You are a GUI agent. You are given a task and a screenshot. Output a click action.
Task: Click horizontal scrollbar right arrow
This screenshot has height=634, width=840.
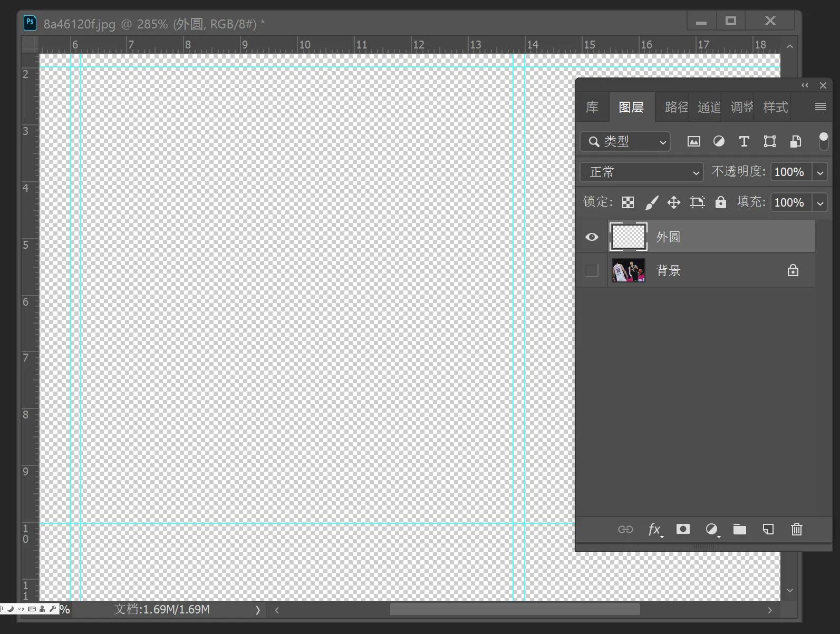click(770, 610)
